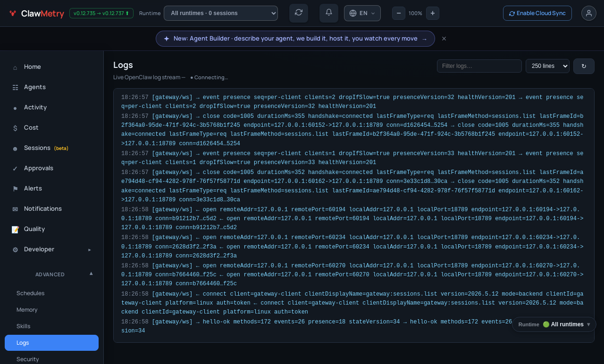Click the Logs page heading
This screenshot has width=604, height=364.
(123, 65)
